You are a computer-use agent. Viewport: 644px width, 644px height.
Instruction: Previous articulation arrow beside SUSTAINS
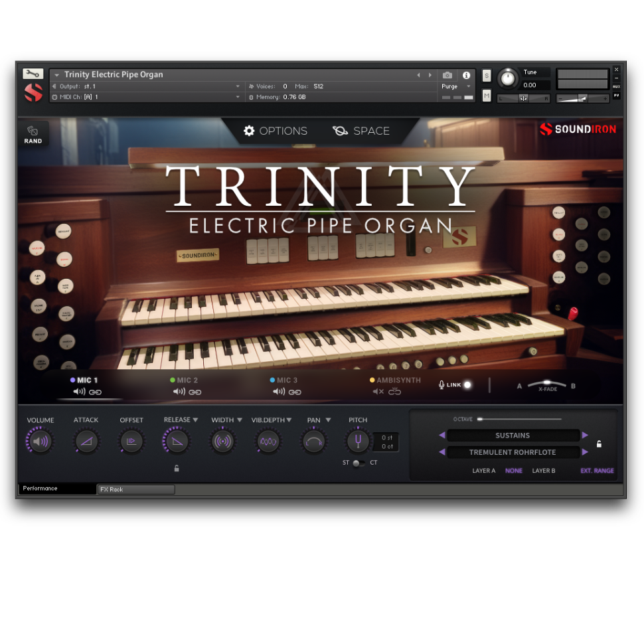coord(442,435)
